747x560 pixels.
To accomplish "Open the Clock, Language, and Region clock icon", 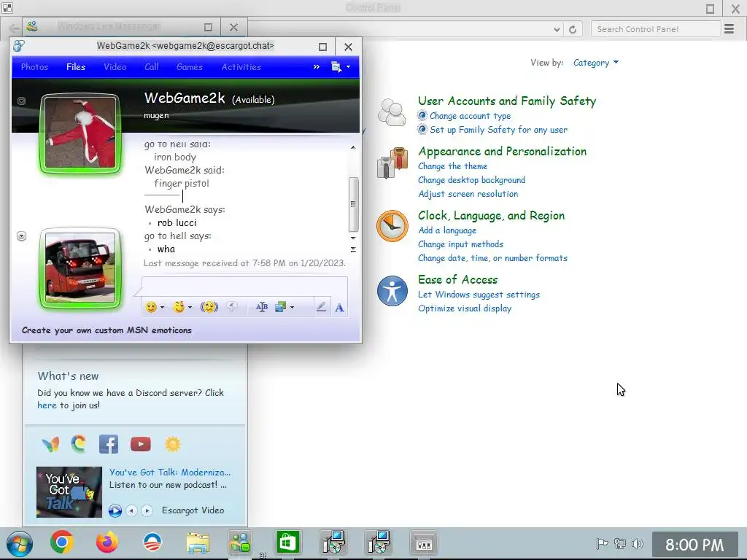I will (x=392, y=226).
